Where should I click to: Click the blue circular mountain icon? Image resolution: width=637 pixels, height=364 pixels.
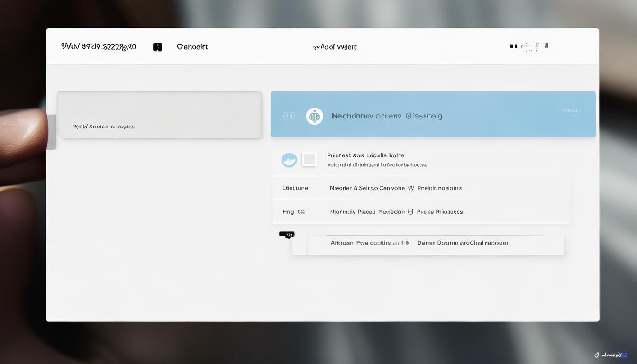[289, 160]
